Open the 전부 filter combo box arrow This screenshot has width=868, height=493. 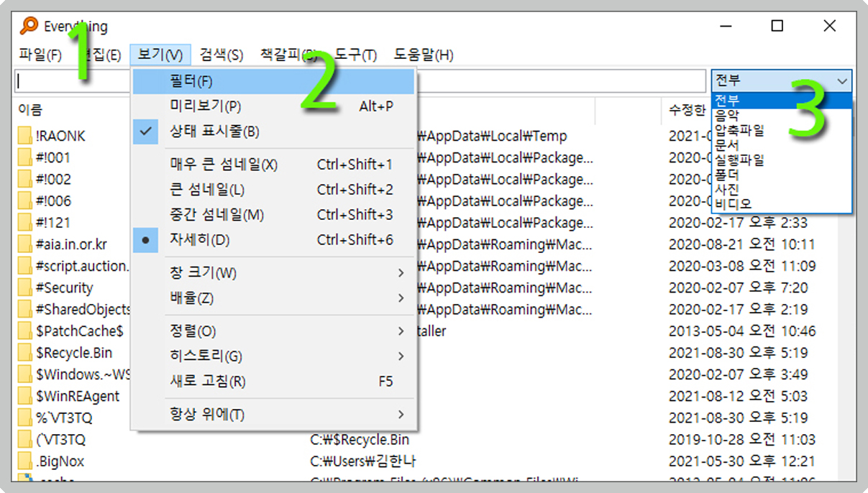(843, 81)
